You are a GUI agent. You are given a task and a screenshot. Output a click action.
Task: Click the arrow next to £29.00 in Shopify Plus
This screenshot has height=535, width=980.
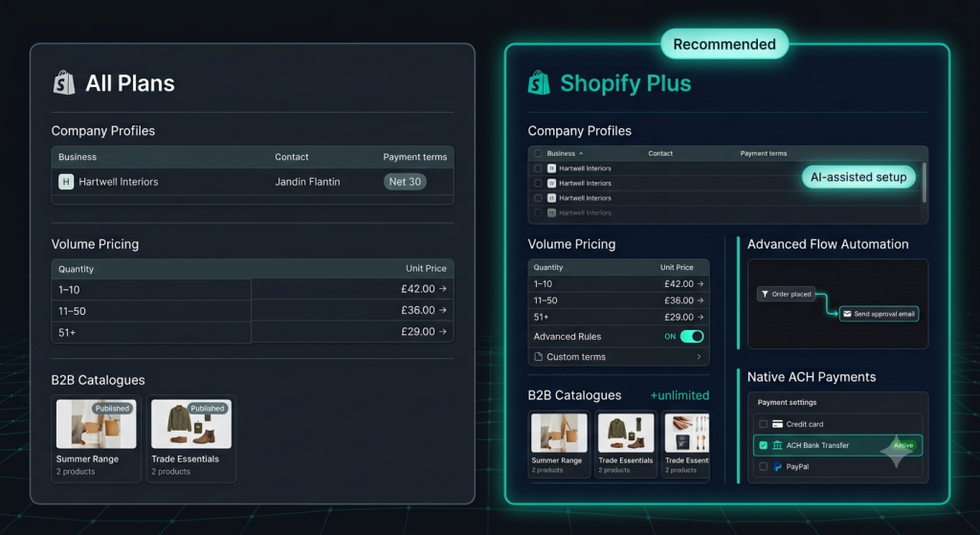[x=700, y=317]
